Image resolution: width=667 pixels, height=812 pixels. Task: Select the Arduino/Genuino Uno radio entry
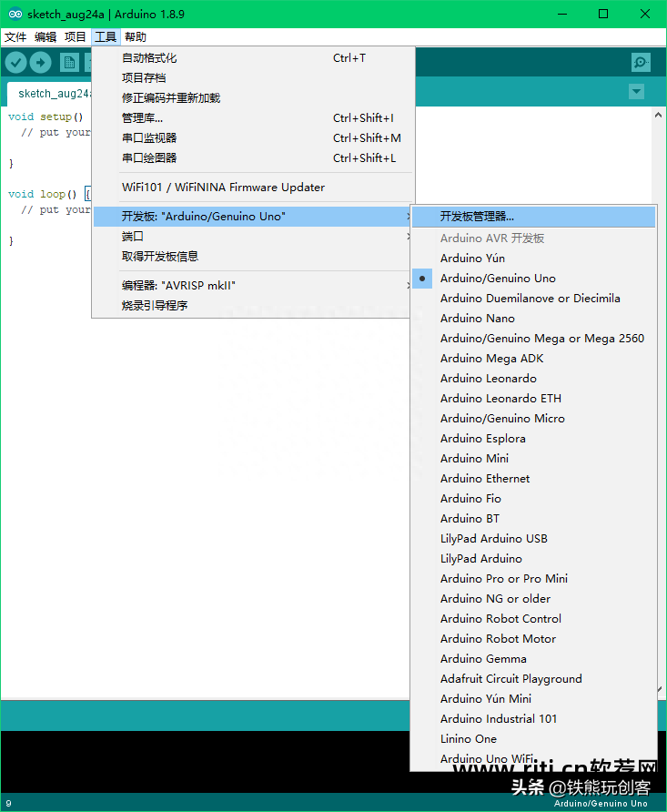click(x=533, y=278)
